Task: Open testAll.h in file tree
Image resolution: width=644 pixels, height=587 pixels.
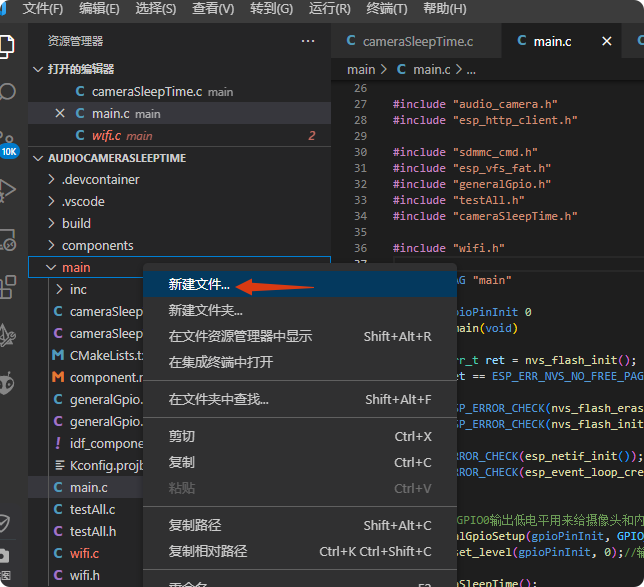Action: (x=86, y=532)
